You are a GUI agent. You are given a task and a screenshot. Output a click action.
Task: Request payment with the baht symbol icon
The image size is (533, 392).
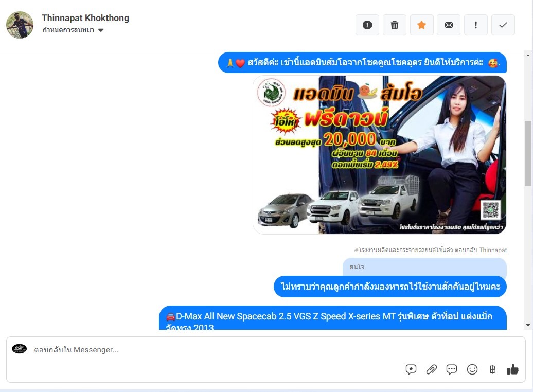tap(492, 369)
